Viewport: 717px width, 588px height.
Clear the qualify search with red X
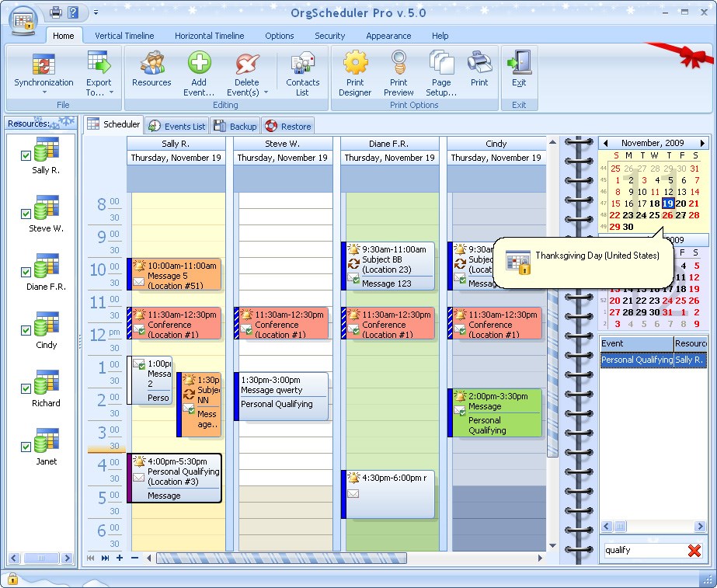[x=694, y=551]
